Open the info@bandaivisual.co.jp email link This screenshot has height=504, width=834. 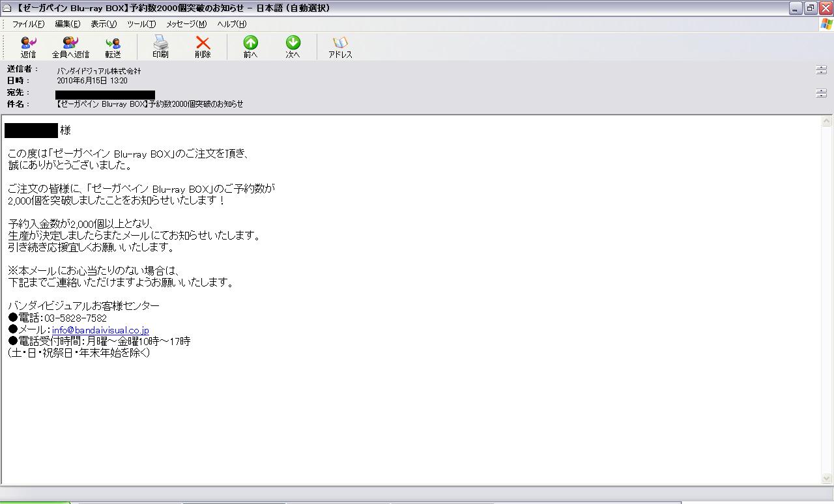(100, 330)
